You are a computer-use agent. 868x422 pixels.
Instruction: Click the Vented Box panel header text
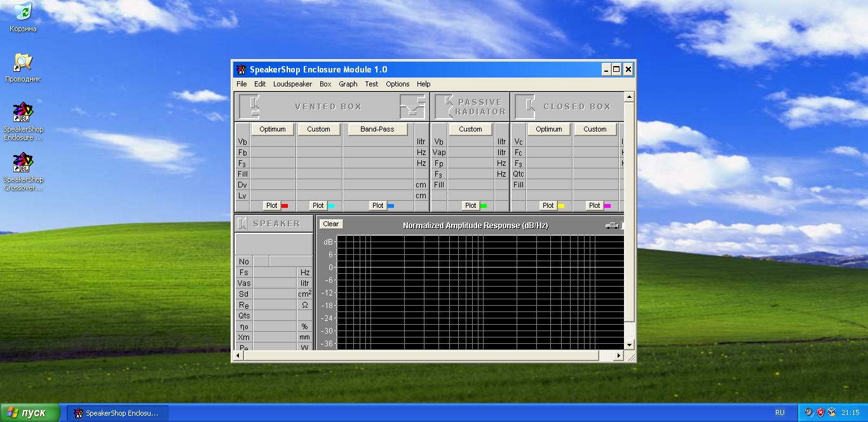click(329, 107)
